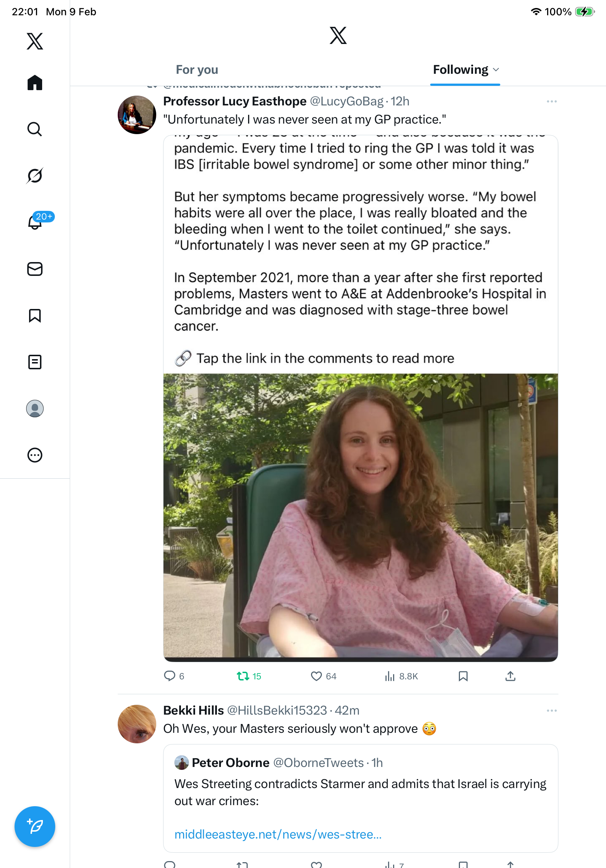Open Grok from the sidebar

[x=35, y=176]
